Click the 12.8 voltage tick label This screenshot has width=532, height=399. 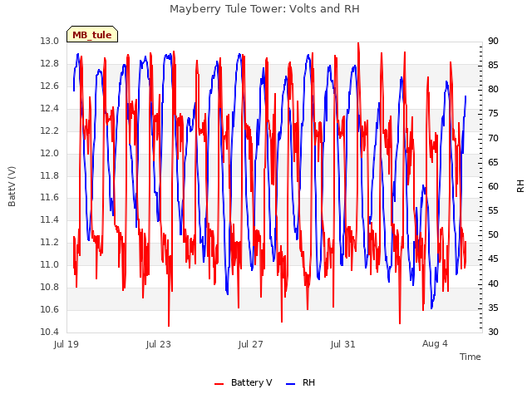50,64
